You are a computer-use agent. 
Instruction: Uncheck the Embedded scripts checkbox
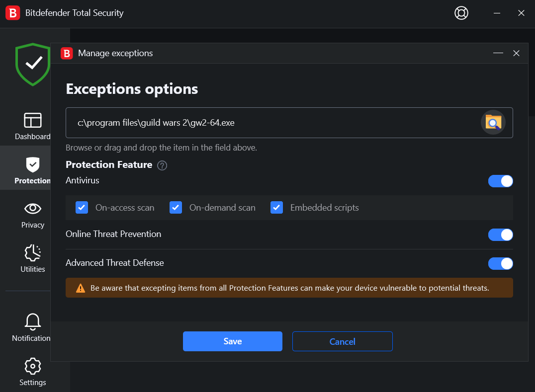[x=277, y=208]
